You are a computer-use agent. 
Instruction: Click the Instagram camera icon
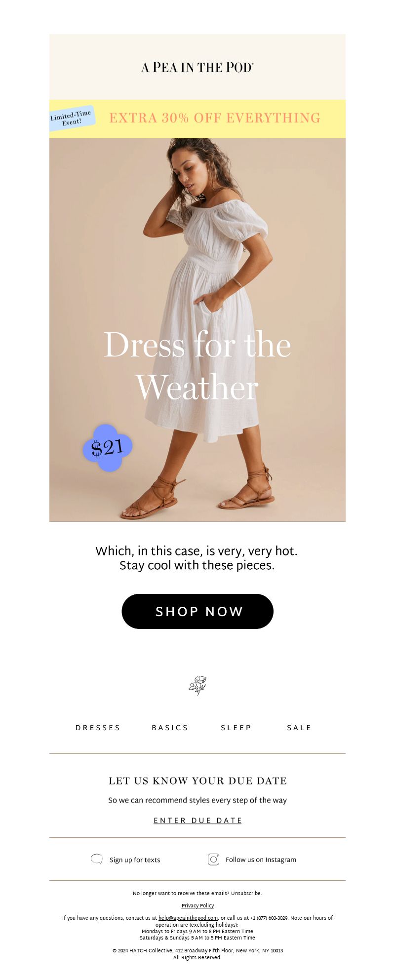[213, 860]
